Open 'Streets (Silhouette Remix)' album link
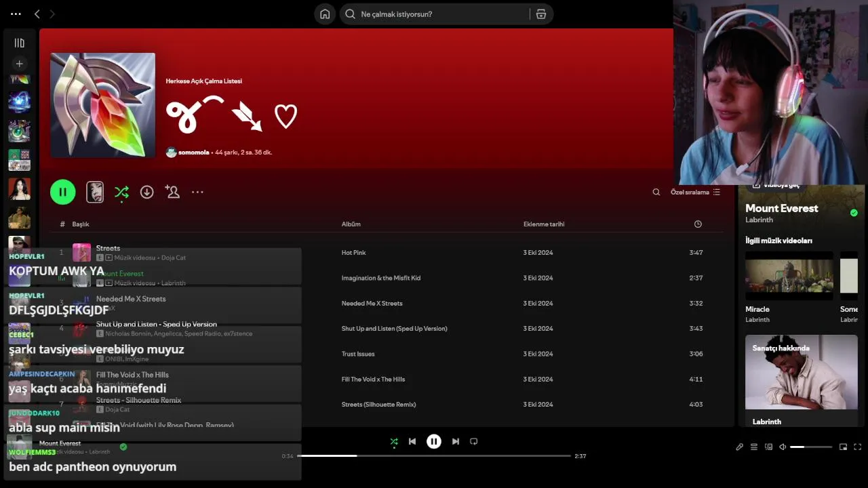 coord(378,405)
